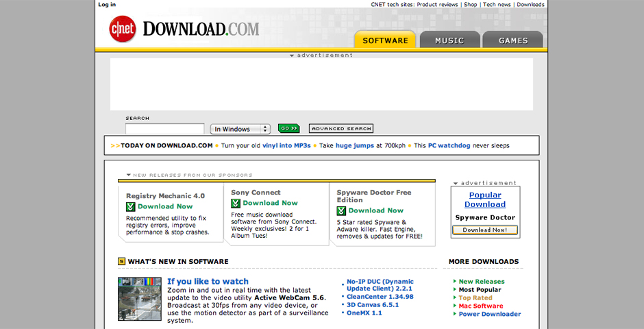
Task: Go to Most Popular downloads
Action: pos(480,289)
